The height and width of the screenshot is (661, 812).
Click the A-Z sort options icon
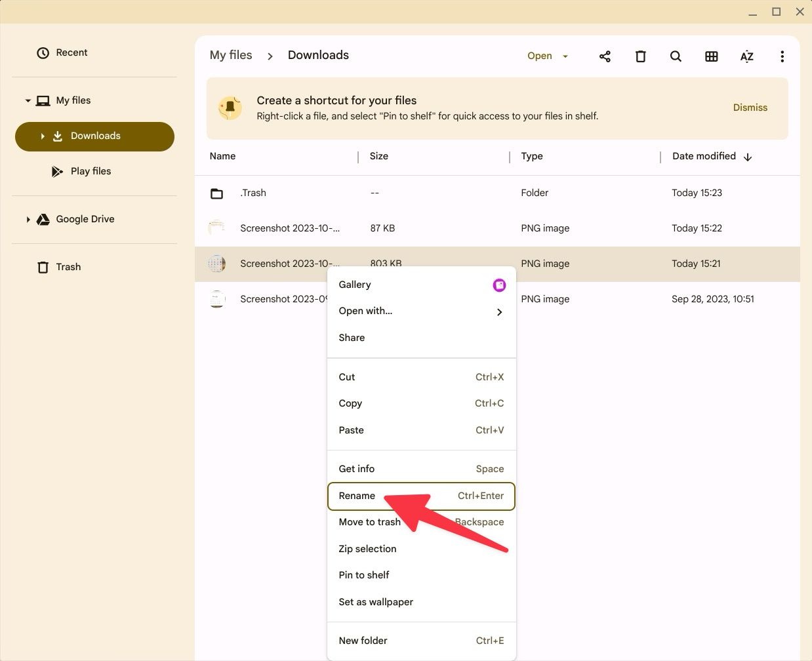point(746,56)
